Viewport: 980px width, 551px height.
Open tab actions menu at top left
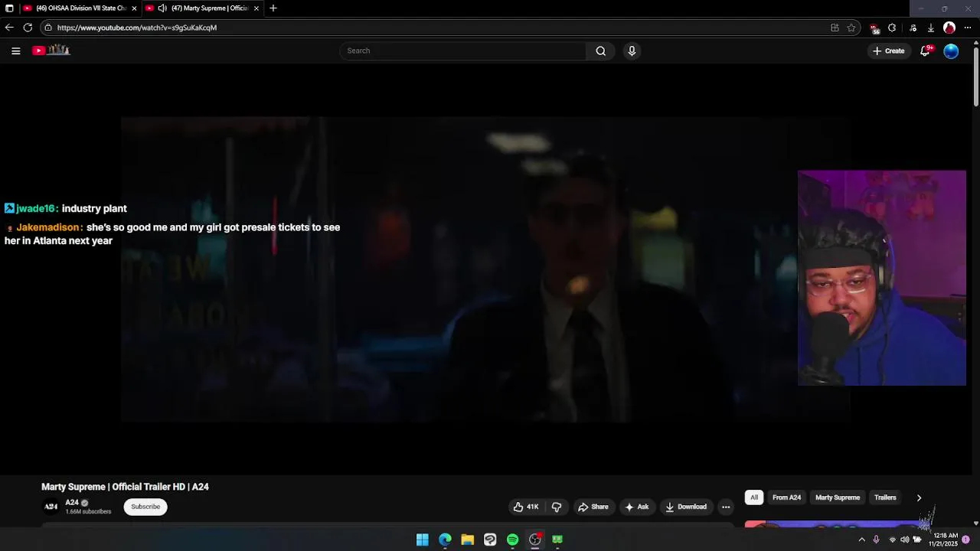[9, 8]
